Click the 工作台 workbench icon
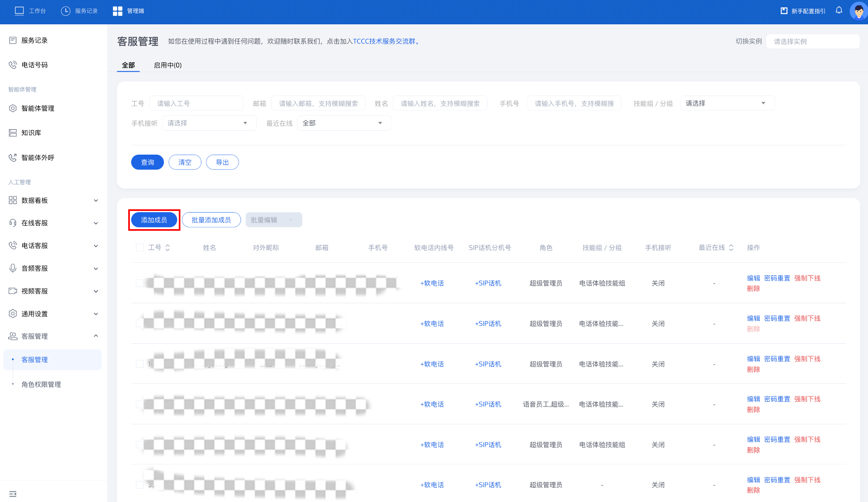868x502 pixels. pyautogui.click(x=19, y=11)
